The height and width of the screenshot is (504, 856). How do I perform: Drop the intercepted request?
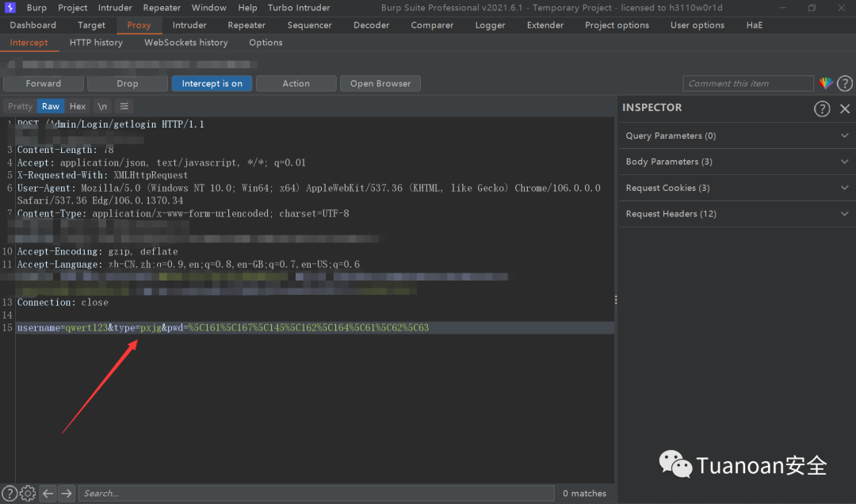pos(127,83)
